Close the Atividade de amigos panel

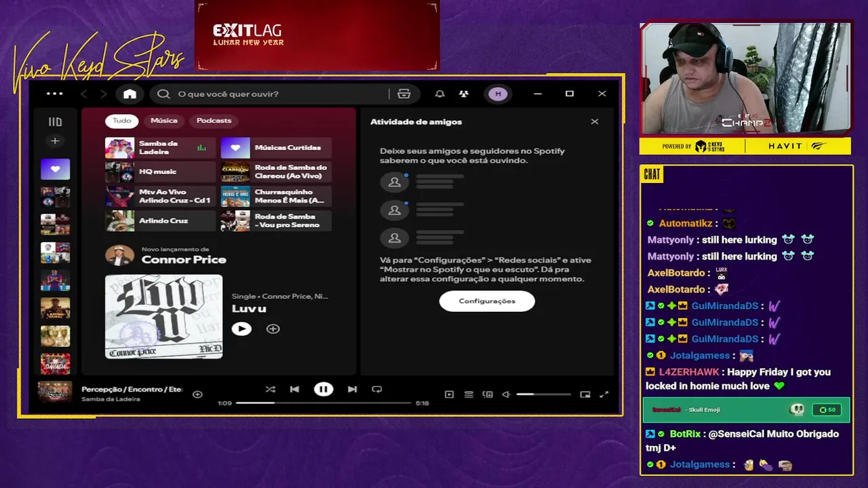click(595, 122)
